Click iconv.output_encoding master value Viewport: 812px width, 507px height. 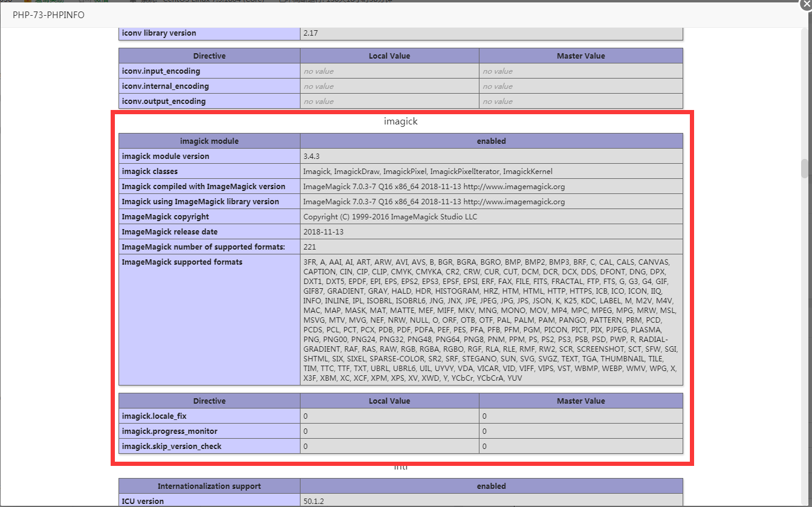pyautogui.click(x=498, y=102)
